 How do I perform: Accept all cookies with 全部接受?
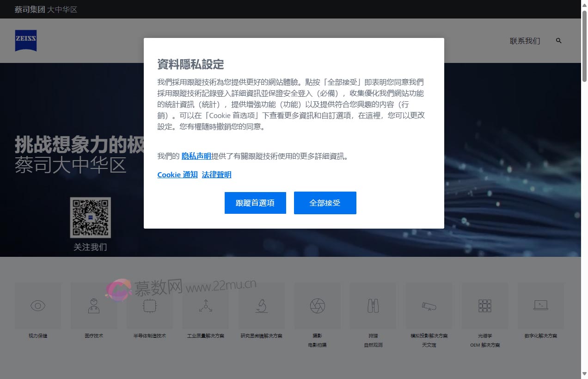pos(325,203)
